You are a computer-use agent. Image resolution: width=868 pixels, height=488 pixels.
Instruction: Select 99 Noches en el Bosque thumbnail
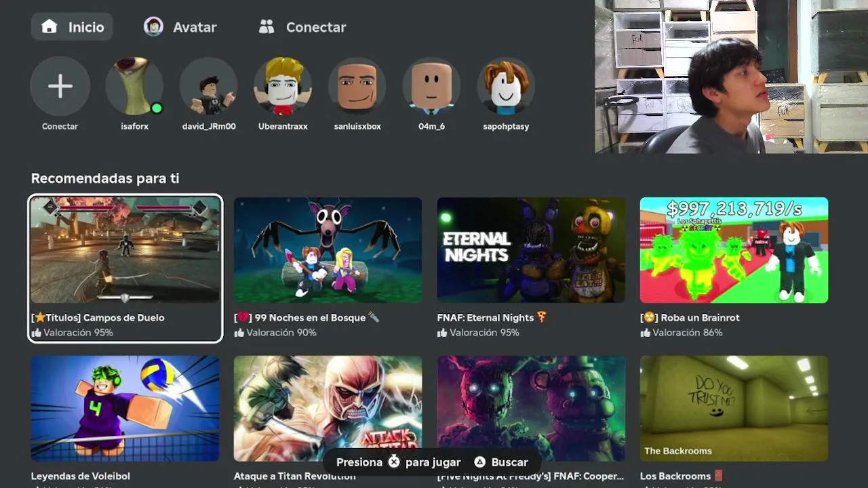pos(328,250)
